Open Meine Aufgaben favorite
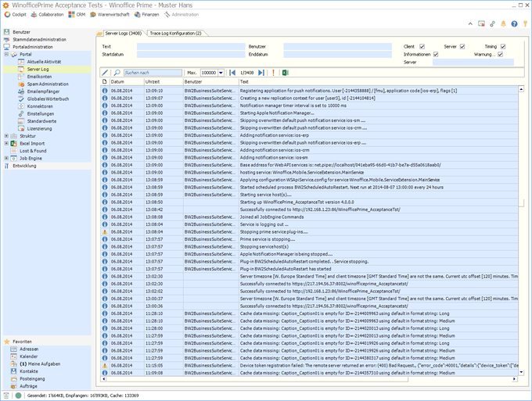Screen dimensions: 532x401 point(40,364)
